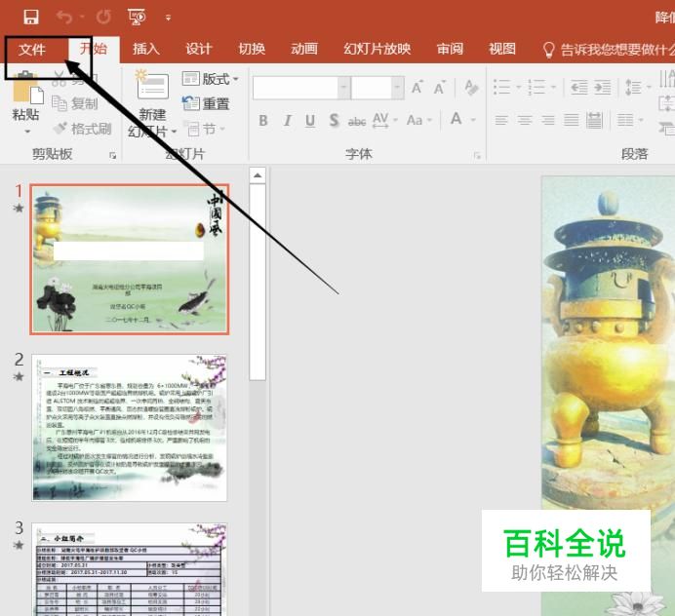Click the animation star under slide 1
The image size is (675, 616).
click(x=19, y=209)
